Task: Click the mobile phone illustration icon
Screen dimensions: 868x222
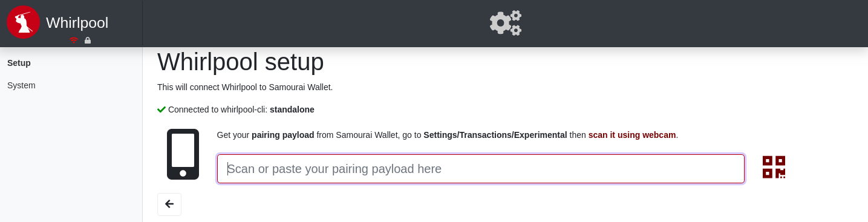Action: coord(183,154)
